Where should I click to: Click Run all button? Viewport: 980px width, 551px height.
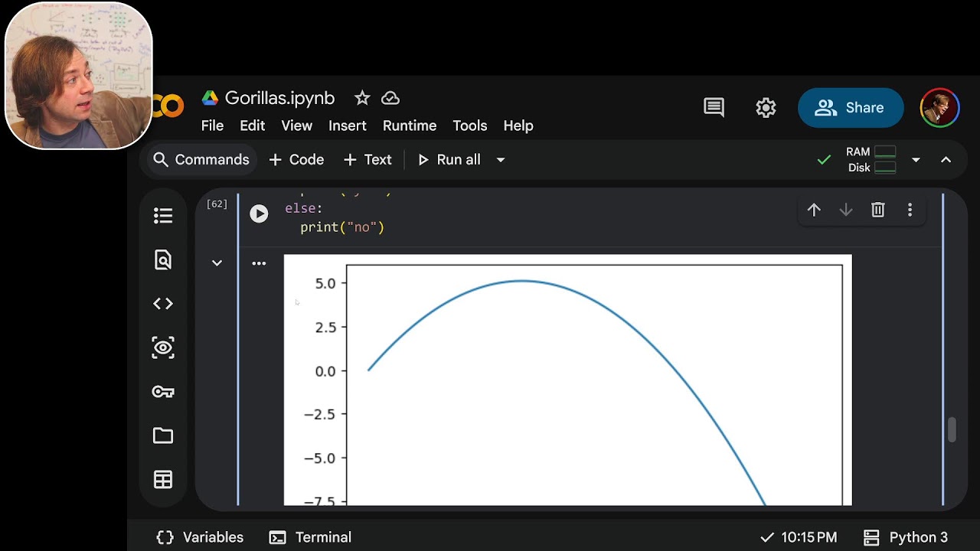[449, 159]
